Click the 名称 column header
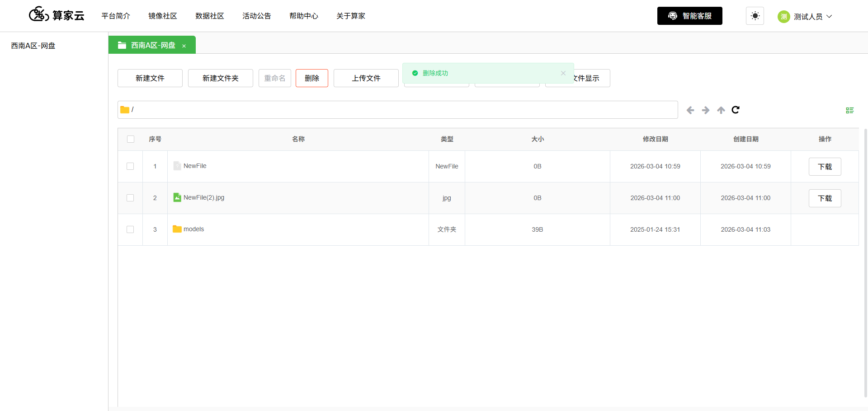Image resolution: width=868 pixels, height=411 pixels. point(298,139)
